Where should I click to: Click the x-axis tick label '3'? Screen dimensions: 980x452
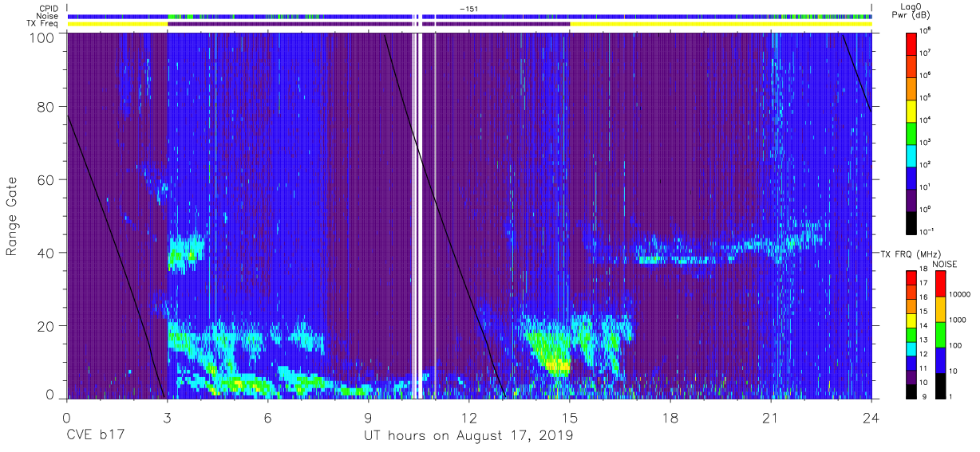tap(167, 418)
